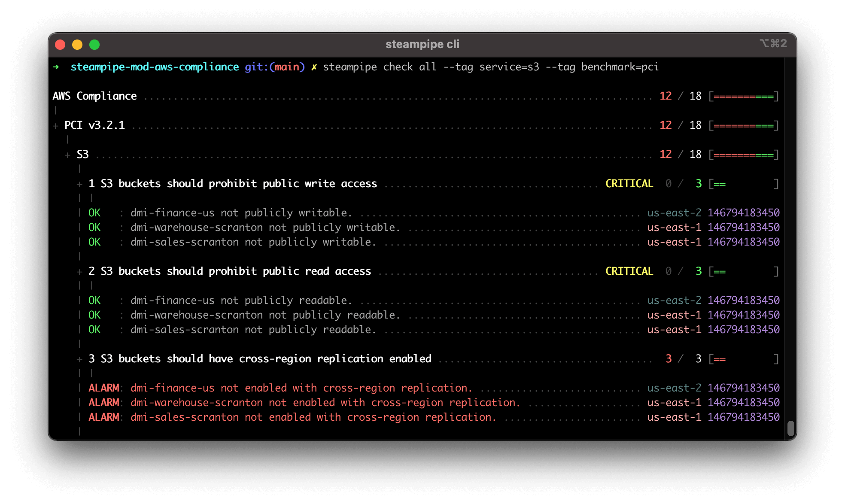Click the green zoom window button
This screenshot has height=504, width=845.
(x=94, y=45)
